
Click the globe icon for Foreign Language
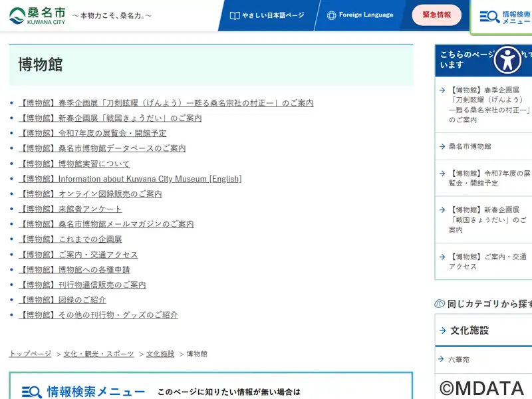tap(331, 15)
